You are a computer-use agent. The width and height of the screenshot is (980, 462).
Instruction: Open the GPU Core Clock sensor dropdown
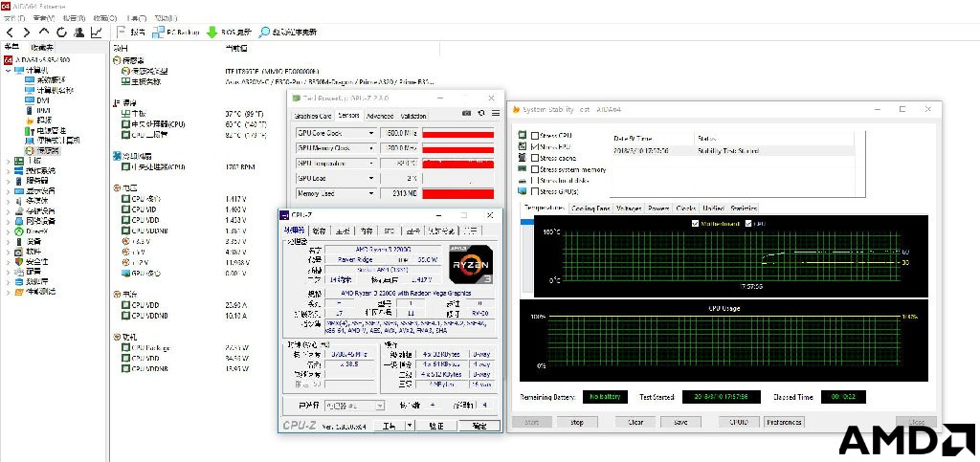tap(372, 134)
